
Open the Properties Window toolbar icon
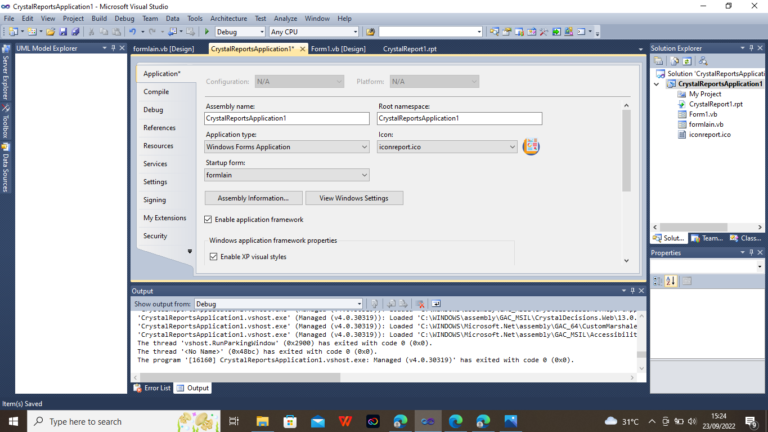(x=506, y=32)
